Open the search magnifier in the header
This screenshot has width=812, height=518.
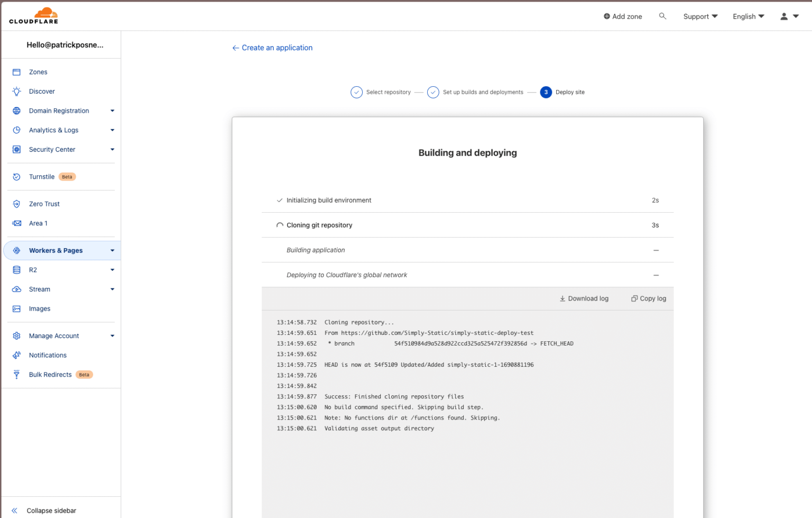coord(662,16)
